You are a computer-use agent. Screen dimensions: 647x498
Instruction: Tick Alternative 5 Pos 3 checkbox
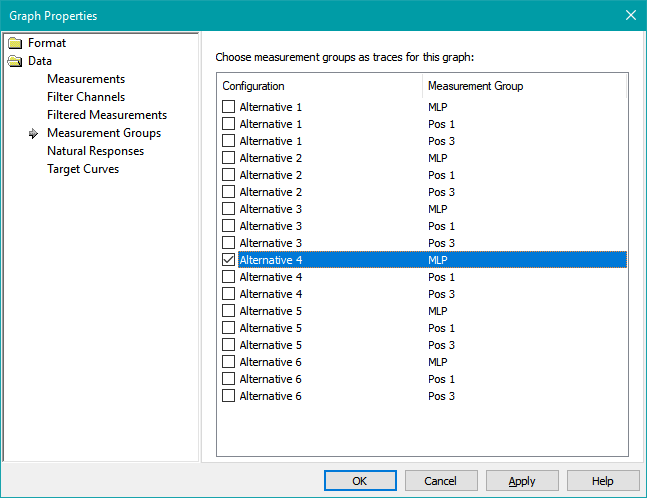(x=228, y=345)
